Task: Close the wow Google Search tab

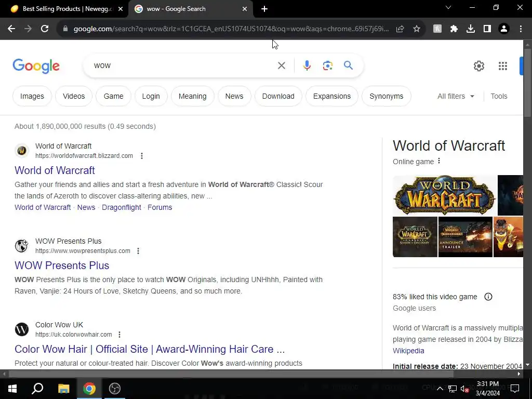Action: (245, 9)
